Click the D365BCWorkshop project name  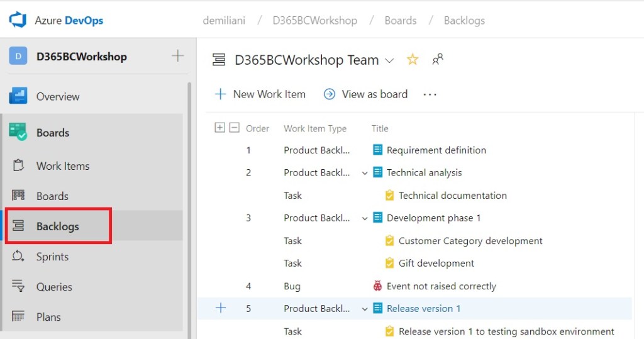82,57
